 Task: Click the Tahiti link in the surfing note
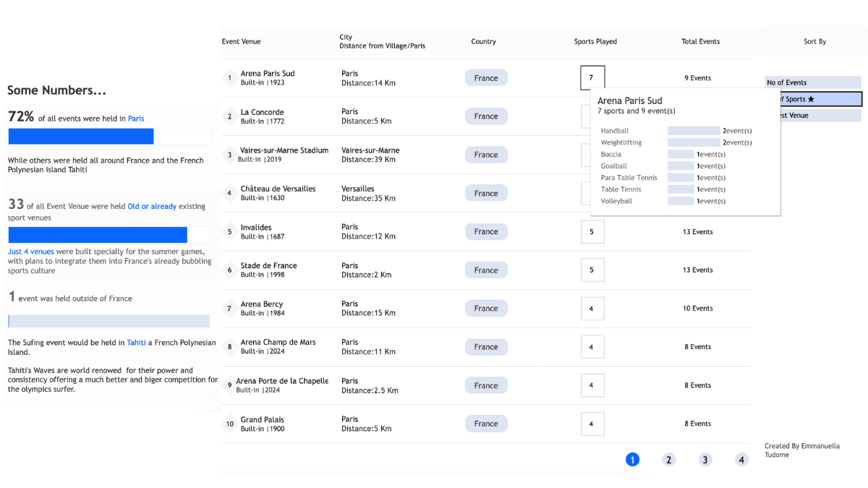click(137, 342)
